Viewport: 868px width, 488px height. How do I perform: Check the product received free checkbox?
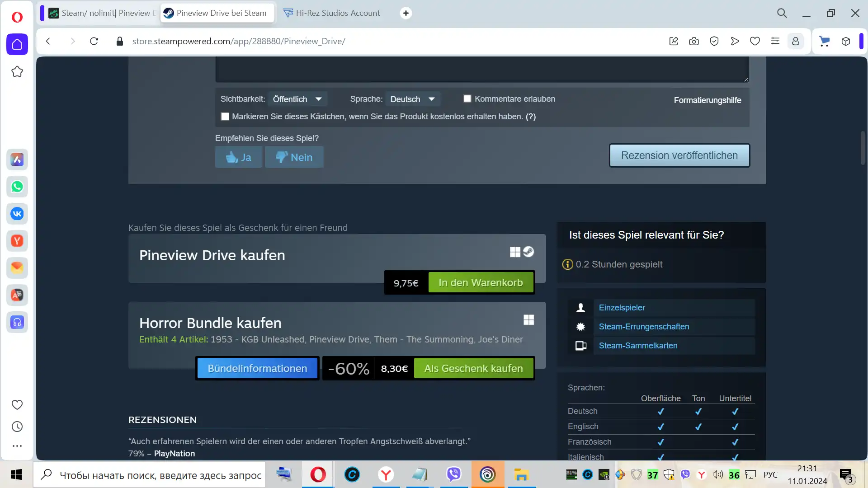tap(225, 117)
